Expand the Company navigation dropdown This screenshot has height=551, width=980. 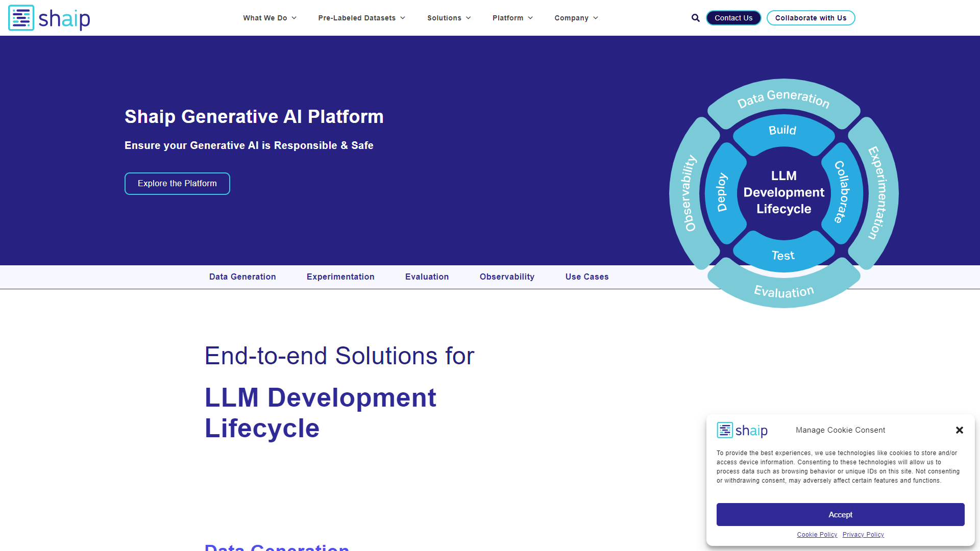572,18
